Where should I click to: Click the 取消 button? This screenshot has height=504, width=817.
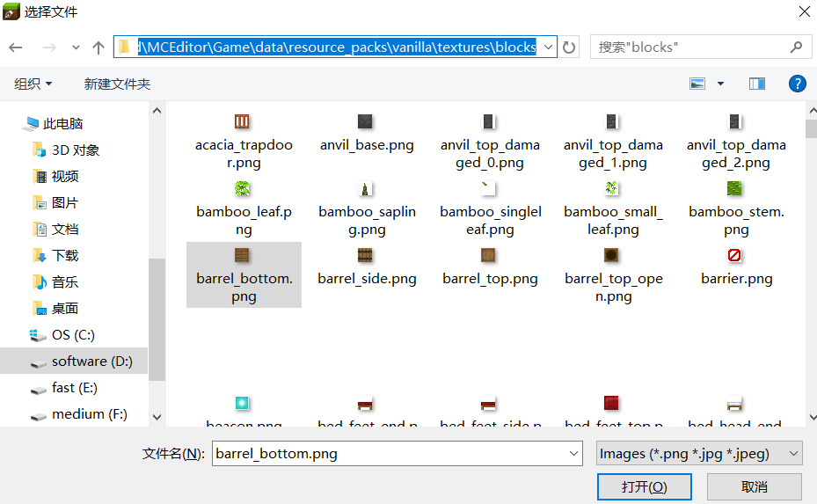(x=754, y=486)
